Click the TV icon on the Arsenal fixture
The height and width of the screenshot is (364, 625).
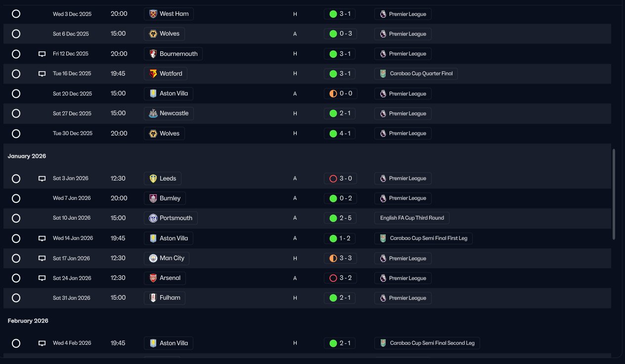pos(42,278)
